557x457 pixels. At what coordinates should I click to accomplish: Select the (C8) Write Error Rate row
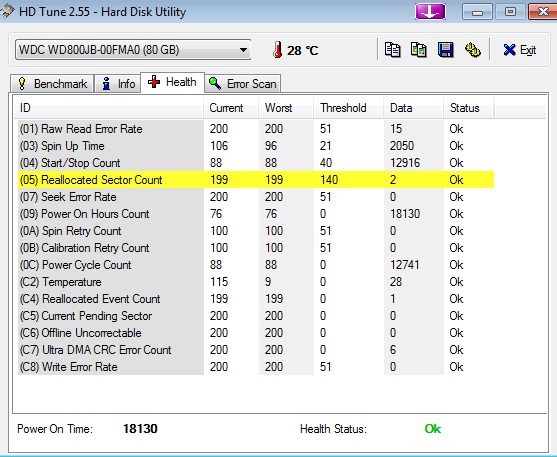(x=256, y=367)
